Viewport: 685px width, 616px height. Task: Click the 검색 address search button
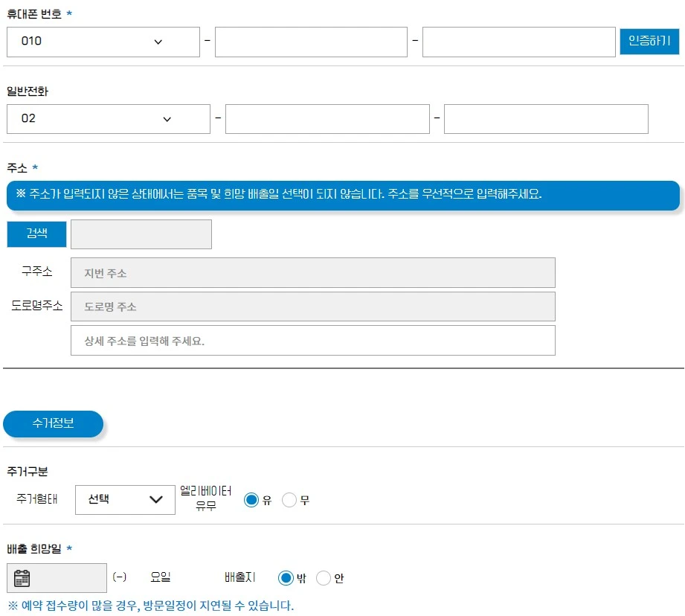coord(36,234)
